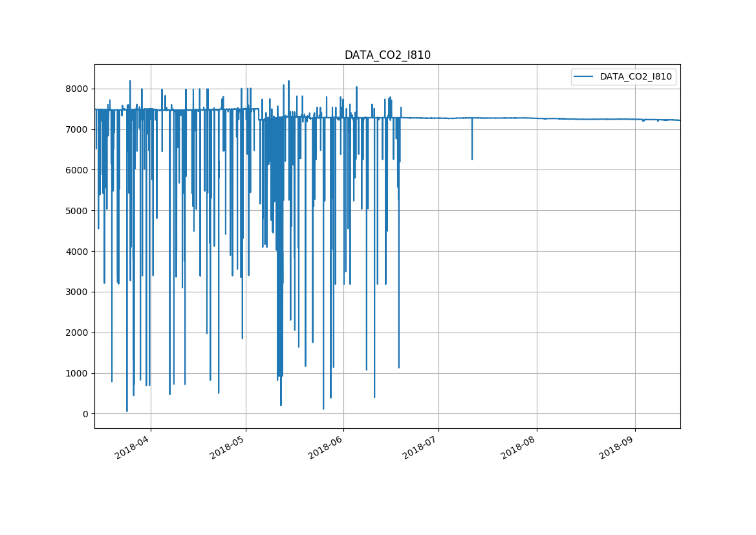Click the isolated dip spike in July 2018

click(472, 142)
